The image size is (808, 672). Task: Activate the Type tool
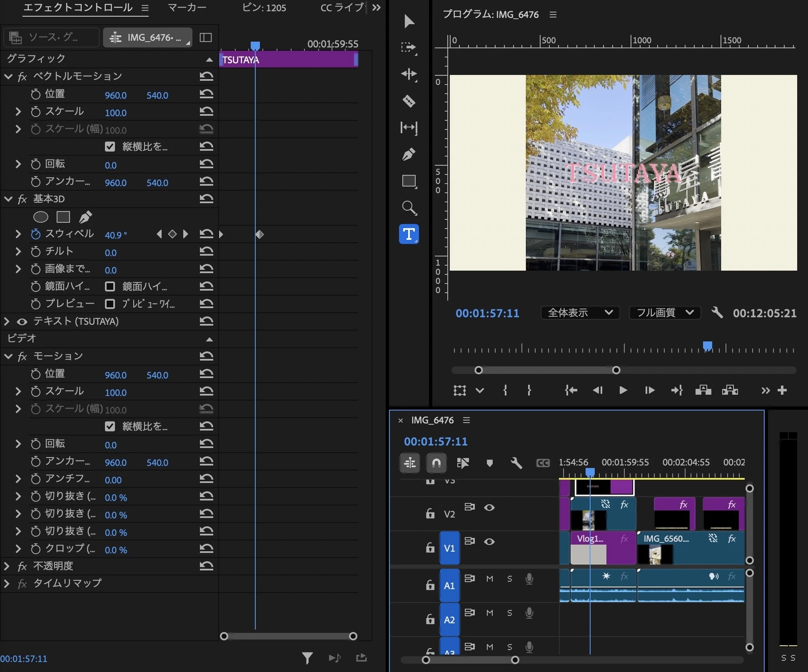[x=409, y=234]
